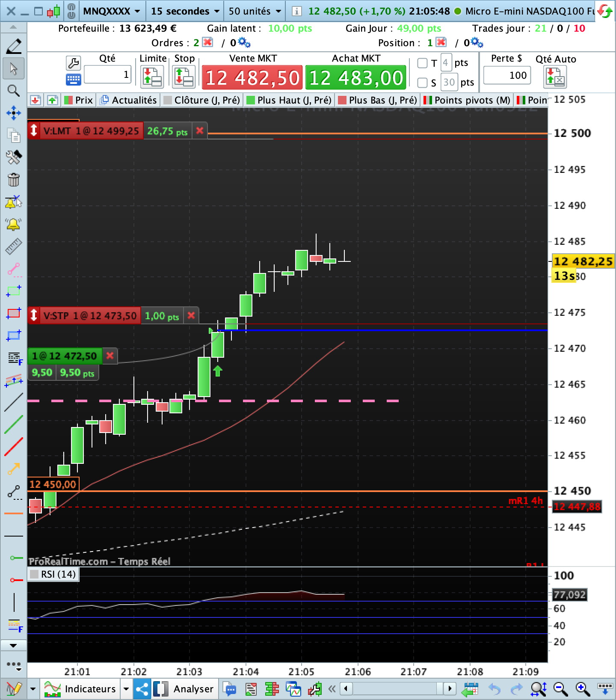Click the Qté Auto button
The width and height of the screenshot is (616, 700).
click(x=555, y=77)
